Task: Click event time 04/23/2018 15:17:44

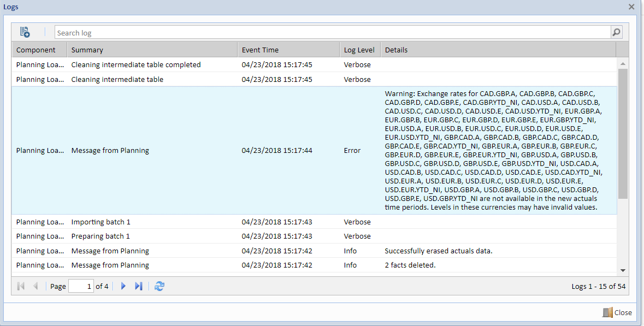Action: tap(277, 150)
